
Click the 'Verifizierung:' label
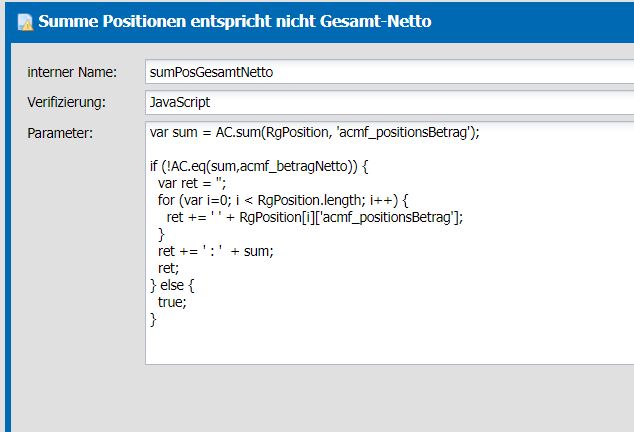(66, 102)
